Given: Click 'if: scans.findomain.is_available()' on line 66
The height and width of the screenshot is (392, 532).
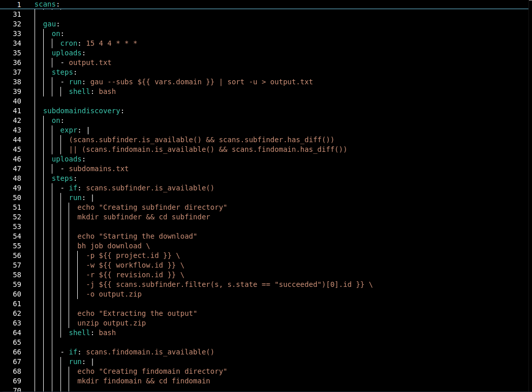Looking at the screenshot, I should 141,352.
